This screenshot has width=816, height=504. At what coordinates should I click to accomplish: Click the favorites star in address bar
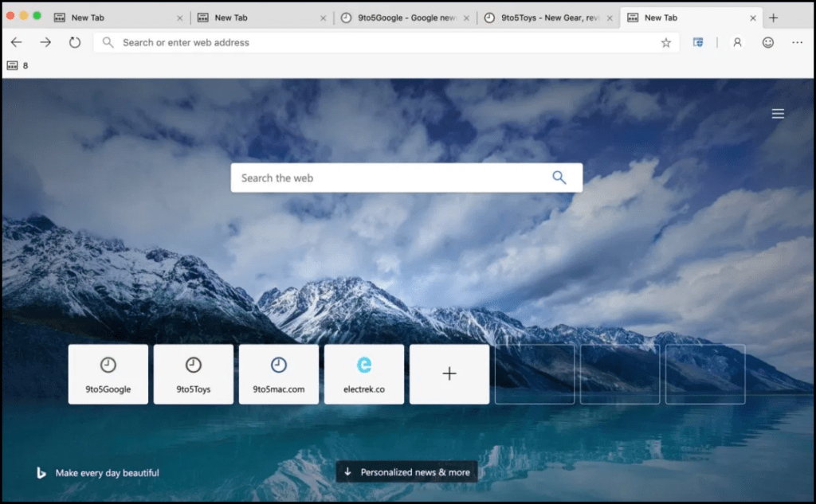click(x=666, y=43)
